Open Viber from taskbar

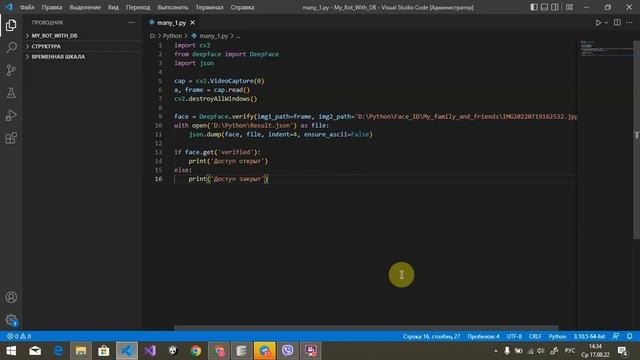(287, 351)
